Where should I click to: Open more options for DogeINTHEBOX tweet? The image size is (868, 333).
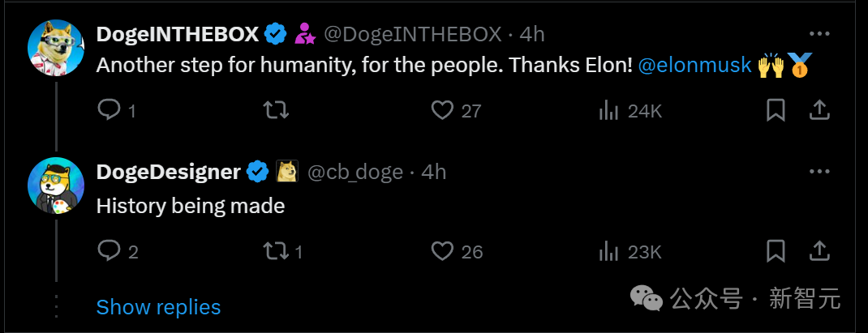pyautogui.click(x=819, y=34)
